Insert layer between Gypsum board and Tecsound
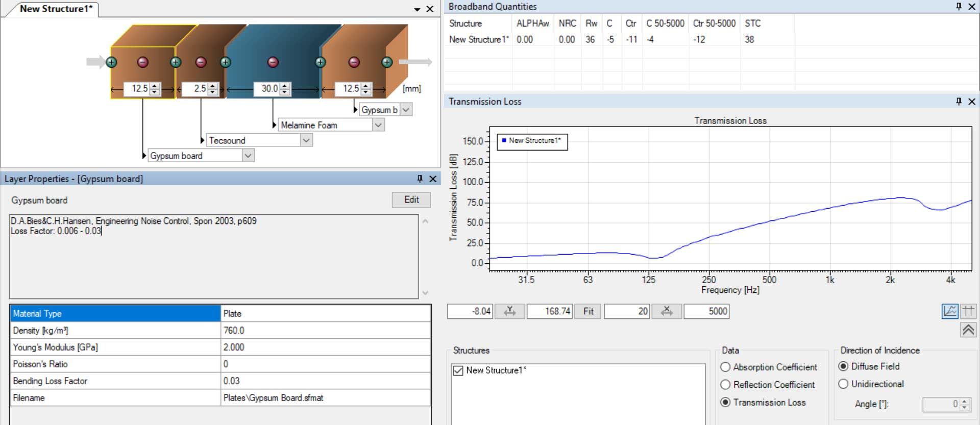The height and width of the screenshot is (425, 980). (x=176, y=62)
